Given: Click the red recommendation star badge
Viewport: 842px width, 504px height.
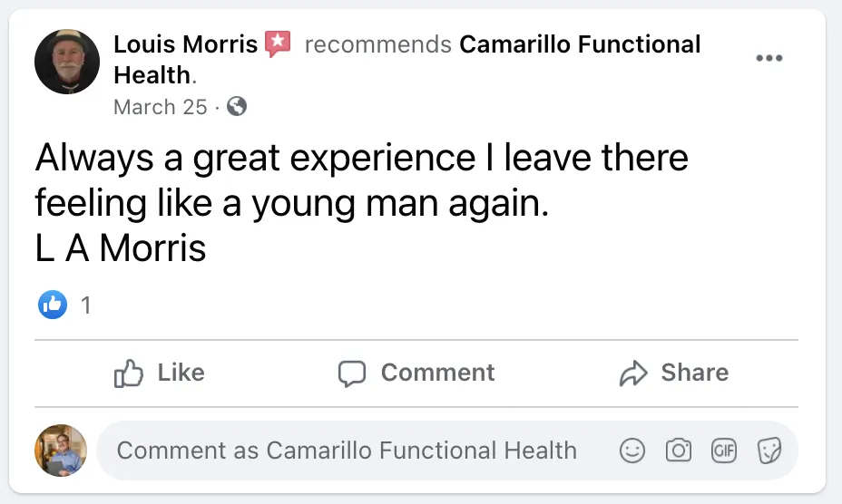Looking at the screenshot, I should [x=278, y=44].
